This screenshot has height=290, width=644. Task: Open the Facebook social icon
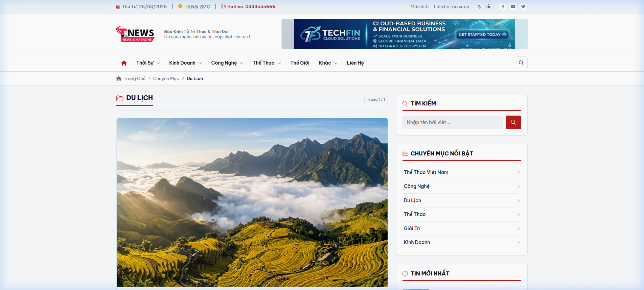point(503,7)
